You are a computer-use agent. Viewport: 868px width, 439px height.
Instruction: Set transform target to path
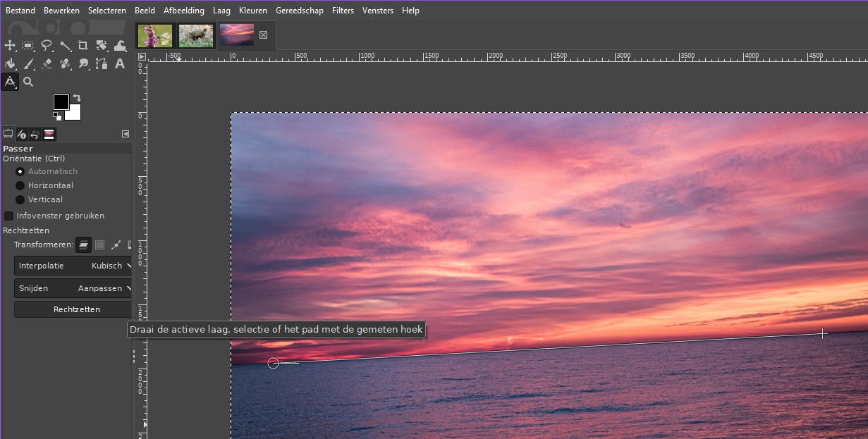pos(116,245)
